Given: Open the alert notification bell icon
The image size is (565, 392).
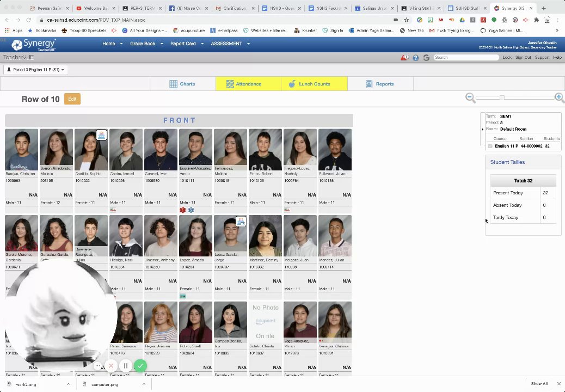Looking at the screenshot, I should (x=404, y=58).
